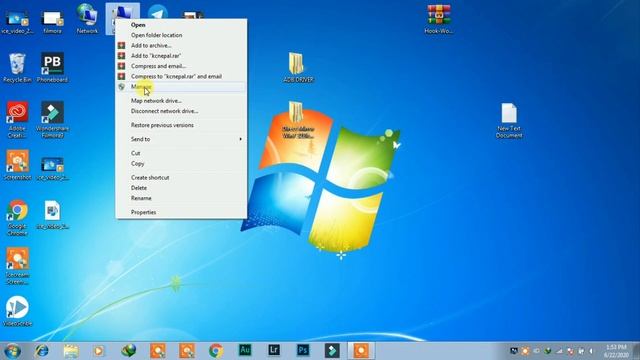Choose Open folder location
The width and height of the screenshot is (640, 360).
181,35
